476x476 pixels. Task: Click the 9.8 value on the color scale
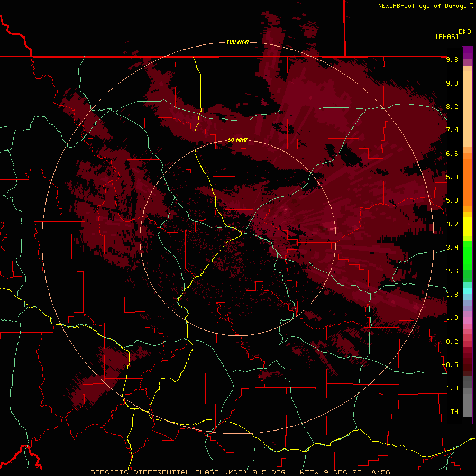coord(452,59)
